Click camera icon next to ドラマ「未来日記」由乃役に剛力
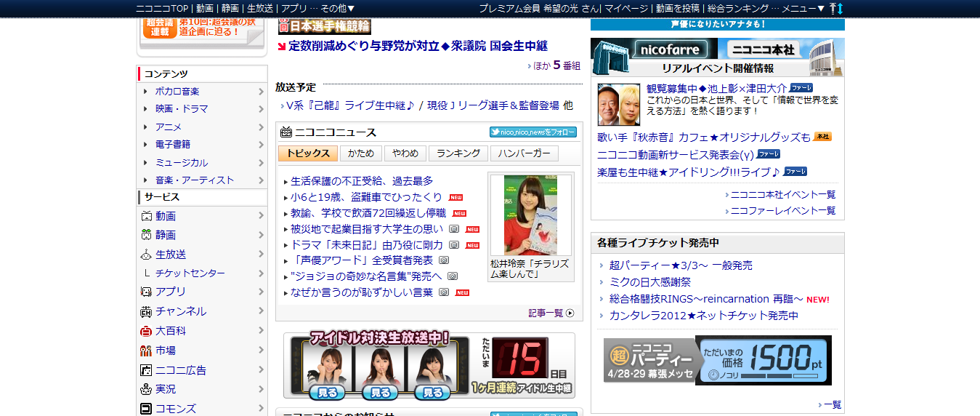Screen dimensions: 980x416 pyautogui.click(x=454, y=244)
